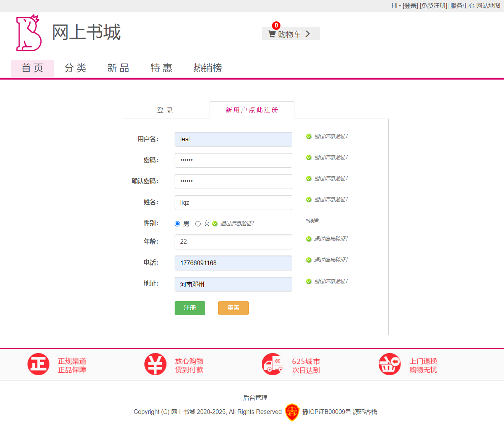Click the ICP shield badge icon

coord(292,412)
